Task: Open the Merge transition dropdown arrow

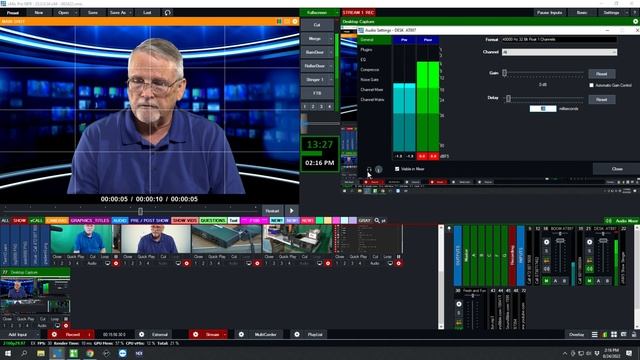Action: pos(330,38)
